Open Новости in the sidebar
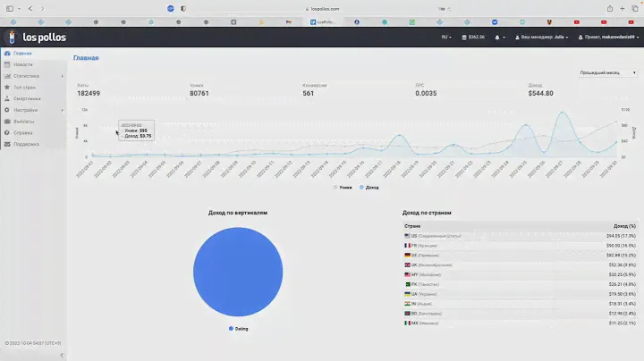Viewport: 644px width, 361px height. (24, 65)
